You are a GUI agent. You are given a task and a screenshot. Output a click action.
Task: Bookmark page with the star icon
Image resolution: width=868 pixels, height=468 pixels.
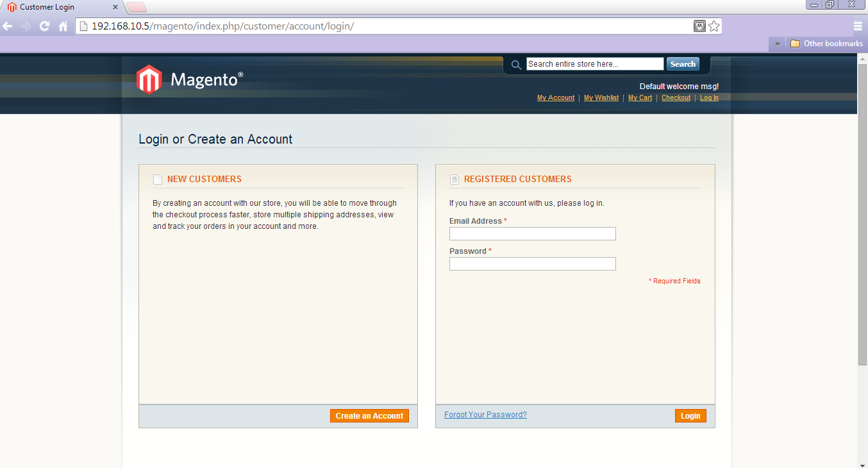(714, 26)
